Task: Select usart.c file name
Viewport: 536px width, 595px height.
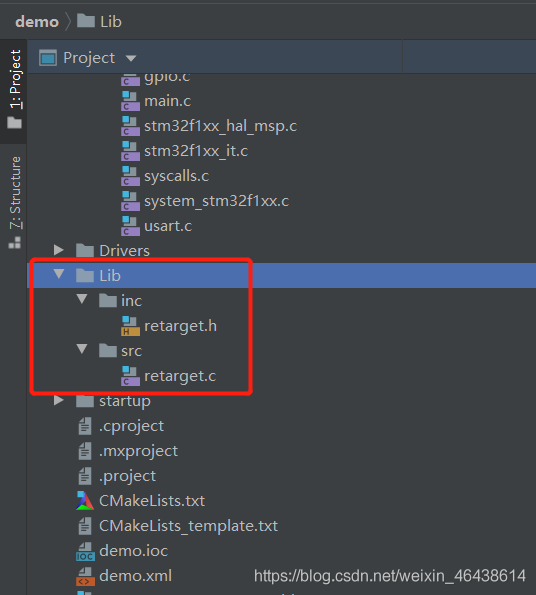Action: (x=168, y=226)
